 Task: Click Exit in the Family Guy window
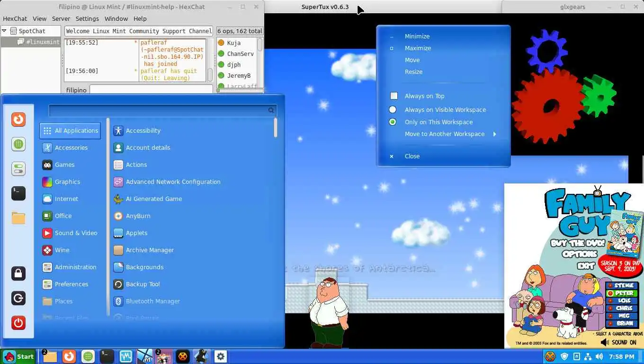coord(586,266)
